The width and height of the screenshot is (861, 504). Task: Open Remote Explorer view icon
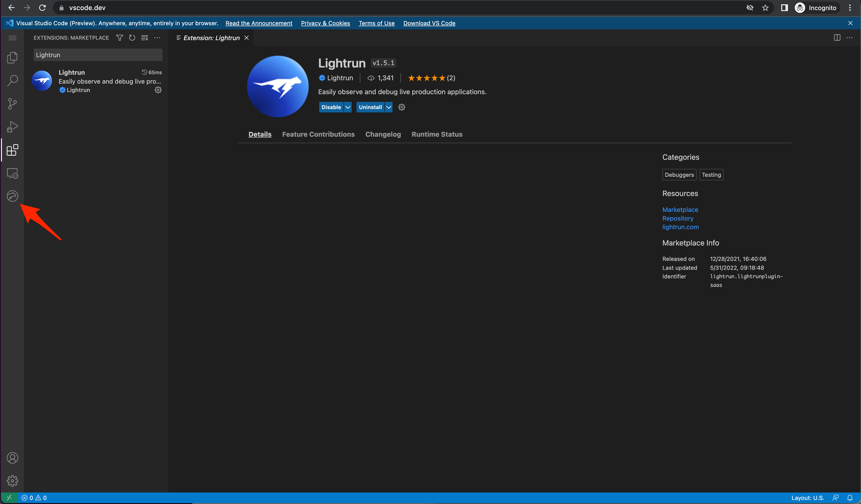(x=12, y=173)
